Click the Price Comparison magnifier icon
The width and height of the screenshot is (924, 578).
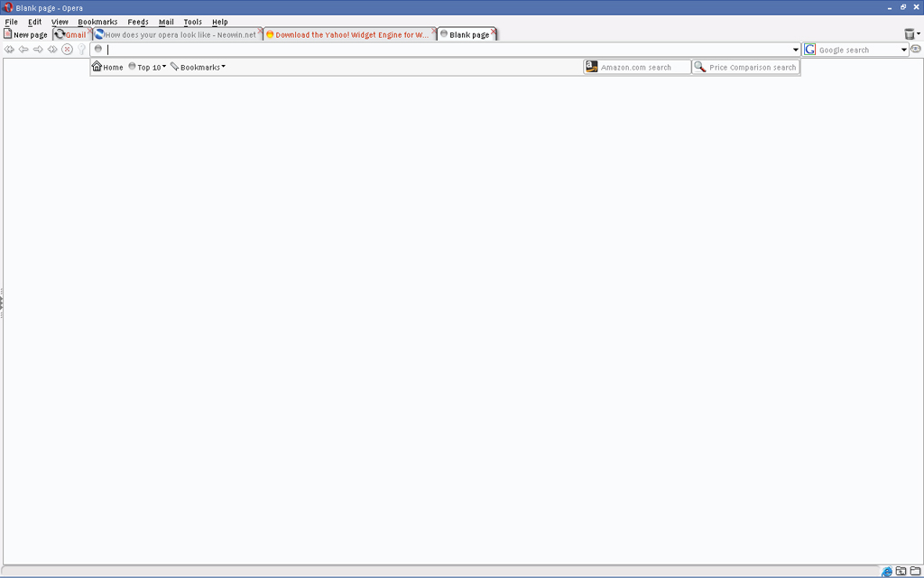point(699,67)
